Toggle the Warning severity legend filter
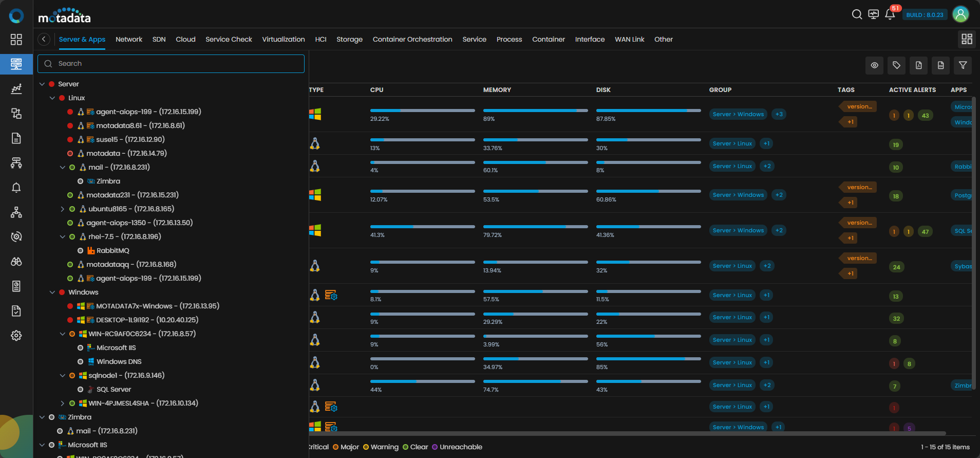980x458 pixels. point(381,447)
